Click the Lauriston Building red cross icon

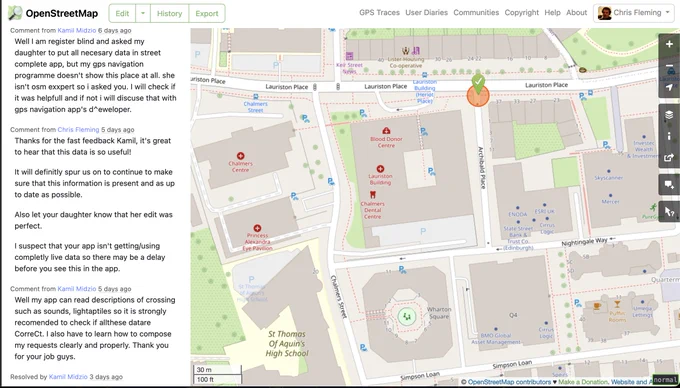[x=380, y=169]
